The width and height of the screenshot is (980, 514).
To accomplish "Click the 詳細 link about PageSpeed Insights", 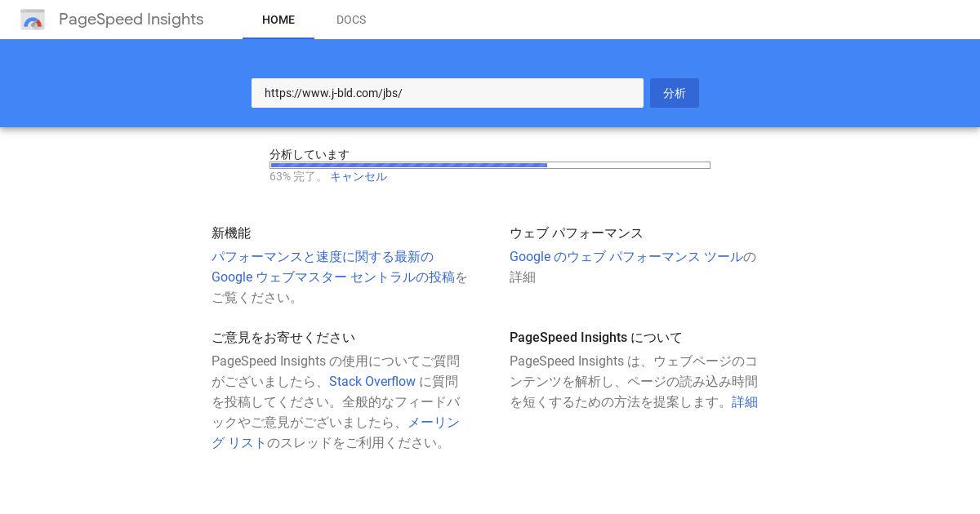I will [x=745, y=402].
